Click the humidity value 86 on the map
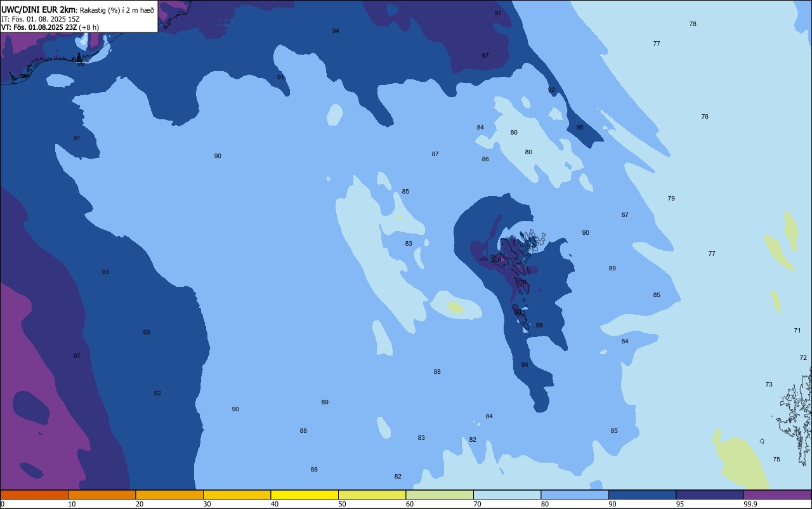This screenshot has height=509, width=812. point(485,159)
